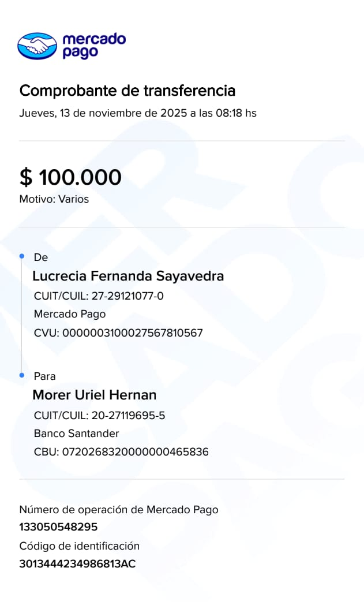
Task: Select operation number 133050548295
Action: click(x=58, y=527)
